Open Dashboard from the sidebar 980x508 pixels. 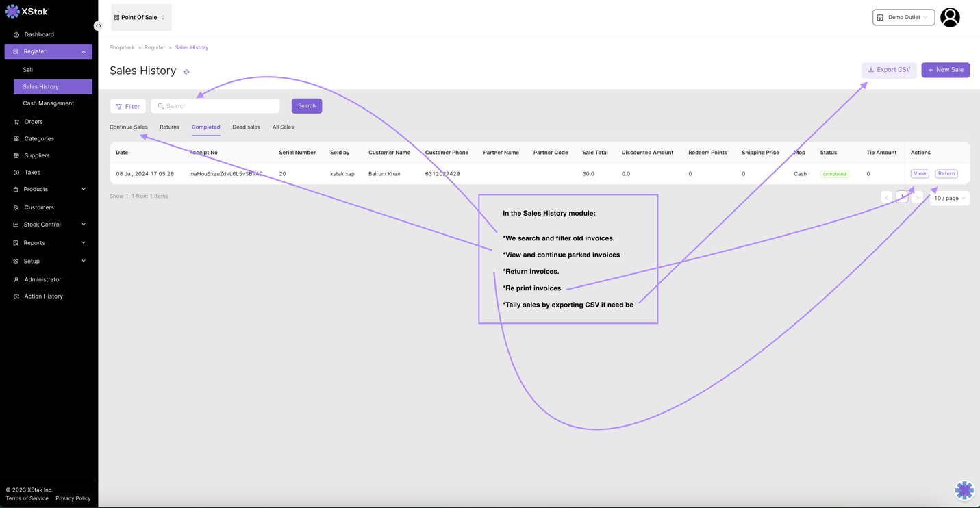click(39, 34)
